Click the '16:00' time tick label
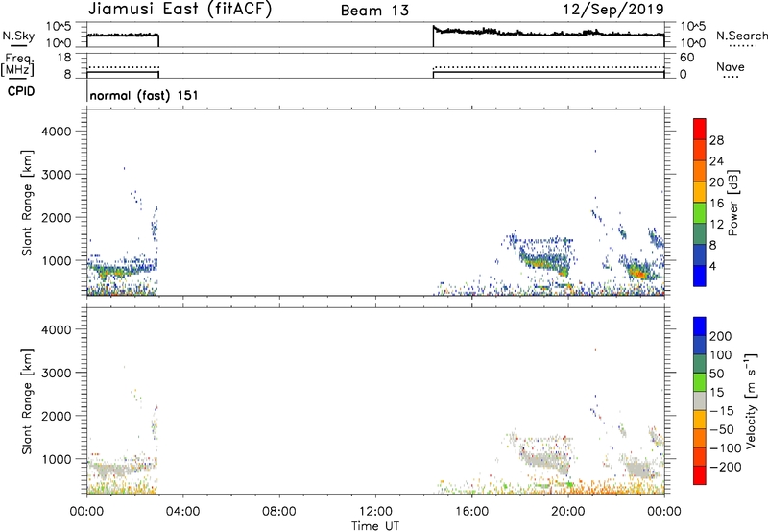 click(471, 512)
